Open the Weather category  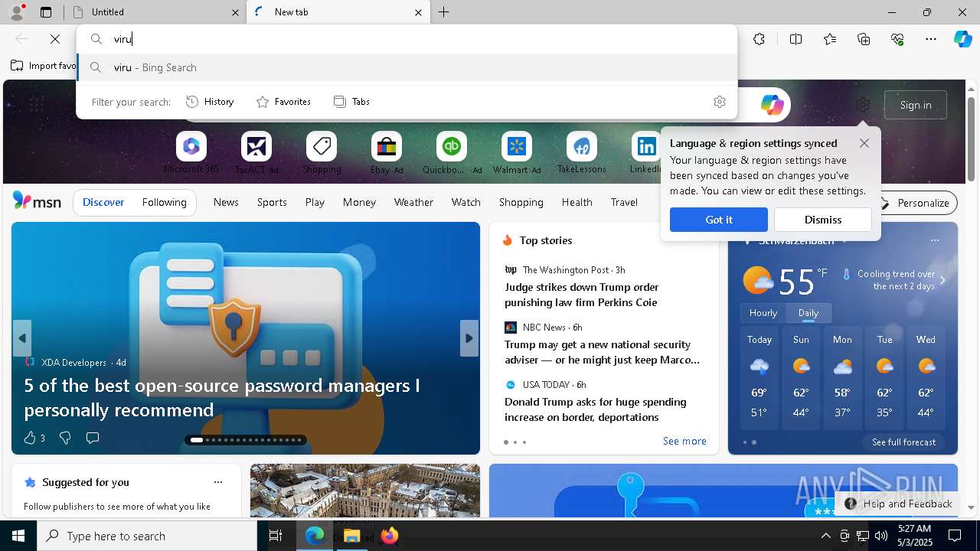point(413,203)
